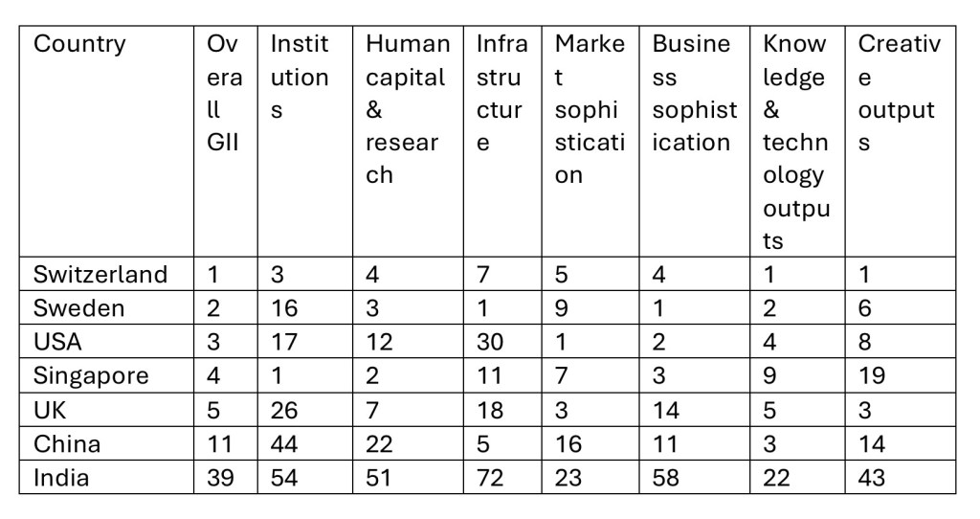Click the Singapore row label
Image resolution: width=980 pixels, height=519 pixels.
click(91, 375)
